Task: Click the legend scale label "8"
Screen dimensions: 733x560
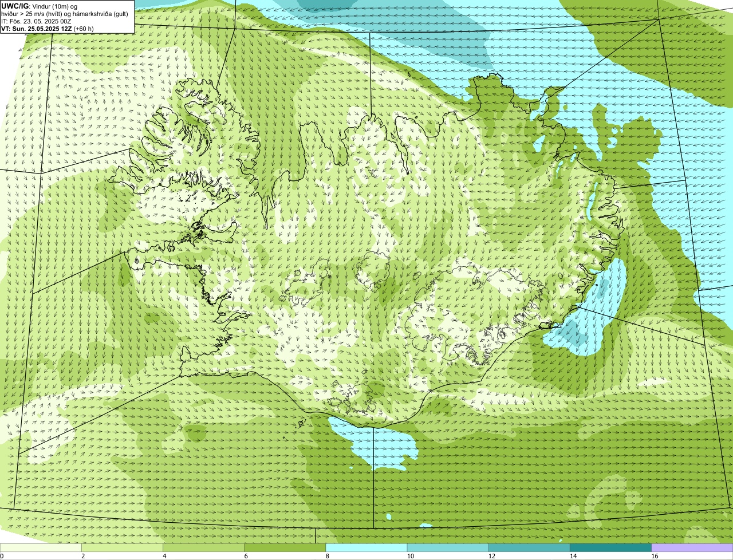Action: tap(327, 556)
